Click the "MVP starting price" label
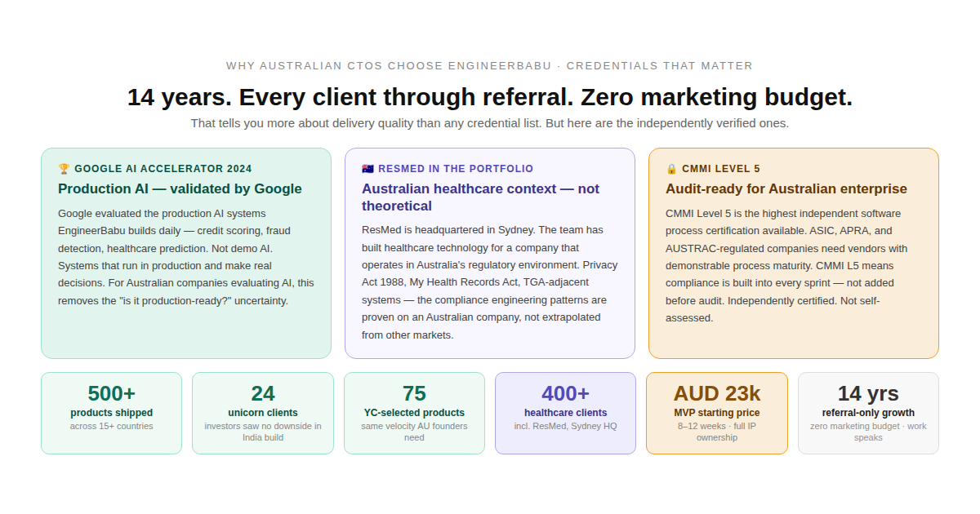The height and width of the screenshot is (514, 980). [717, 413]
